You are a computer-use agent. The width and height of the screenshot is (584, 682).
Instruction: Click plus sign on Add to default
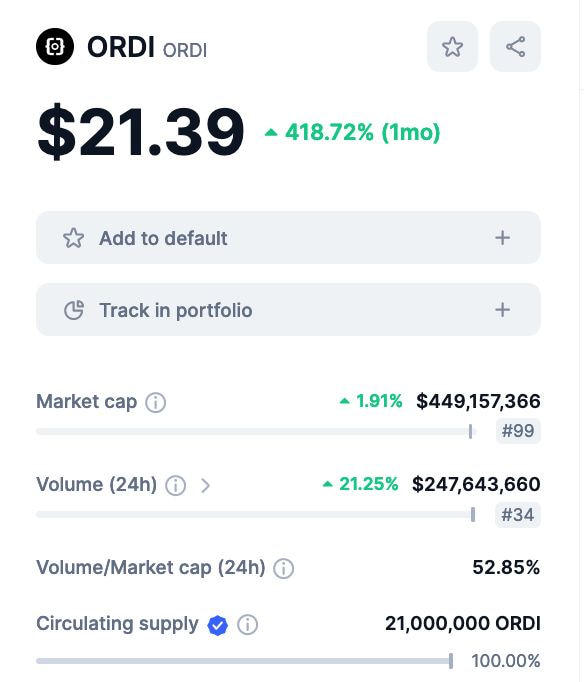click(502, 238)
